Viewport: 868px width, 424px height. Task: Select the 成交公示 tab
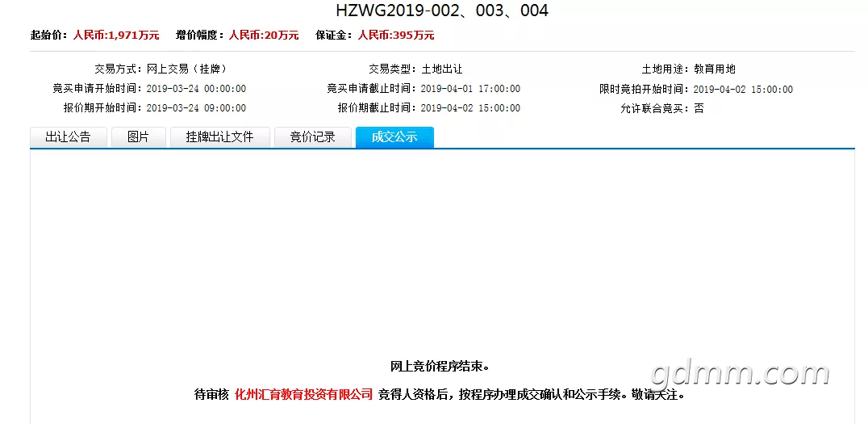(394, 137)
